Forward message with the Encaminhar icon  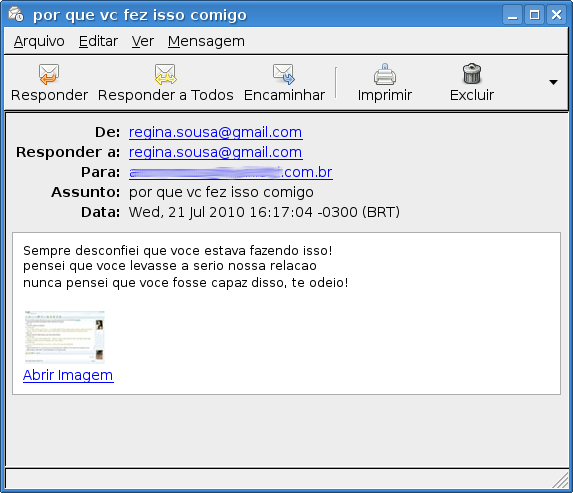coord(284,74)
